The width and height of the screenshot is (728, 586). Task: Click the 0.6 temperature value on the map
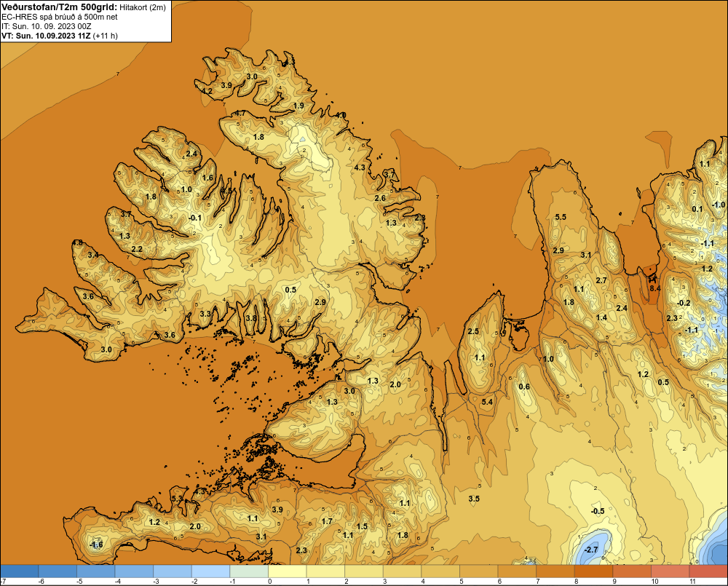tap(524, 387)
